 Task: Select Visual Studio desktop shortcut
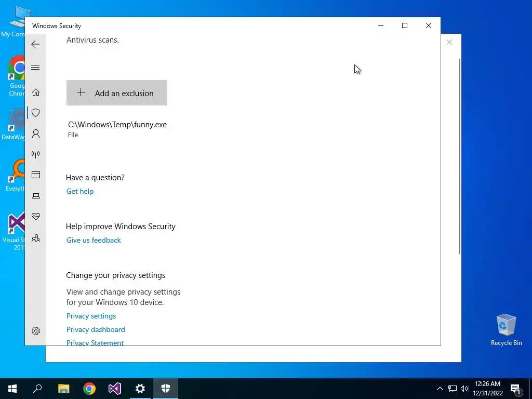14,231
